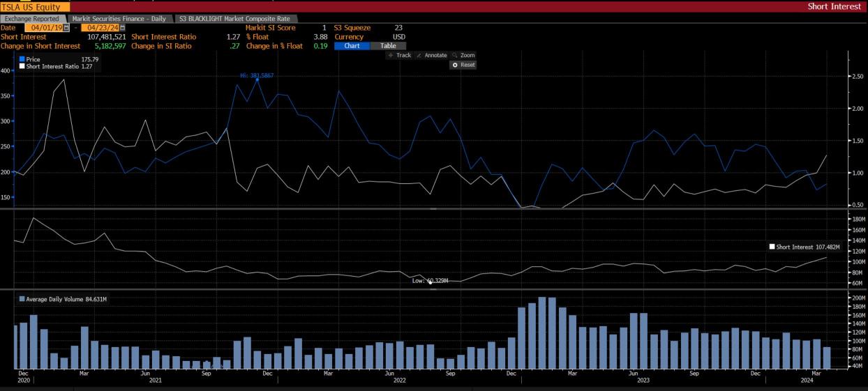The width and height of the screenshot is (868, 391).
Task: Select the Chart view button
Action: (352, 46)
